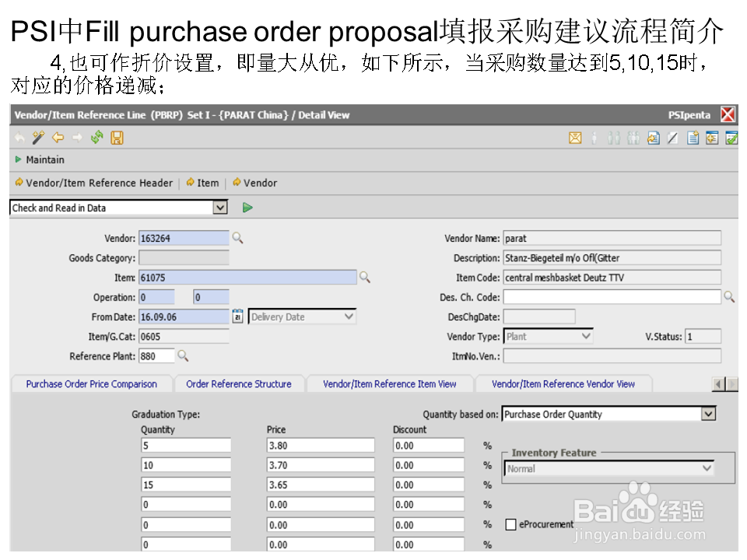
Task: Open the Vendor/Item Reference Item View tab
Action: (390, 383)
